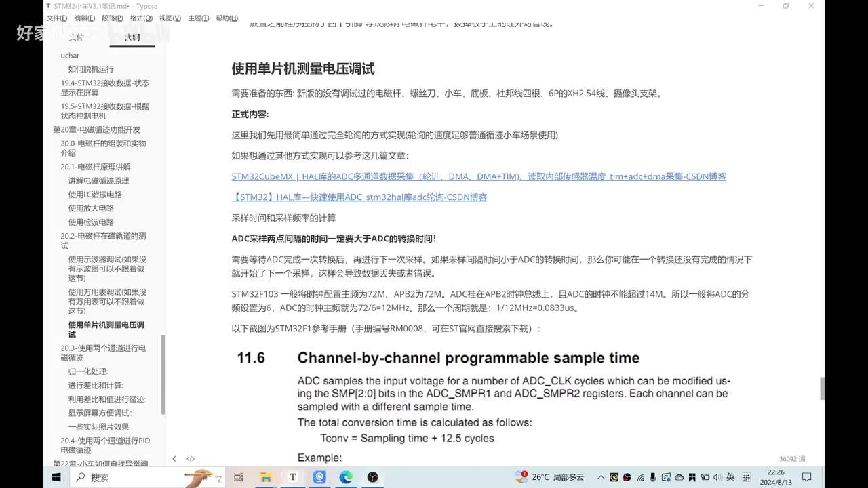Switch to source code mode icon
The height and width of the screenshot is (488, 868).
(191, 459)
